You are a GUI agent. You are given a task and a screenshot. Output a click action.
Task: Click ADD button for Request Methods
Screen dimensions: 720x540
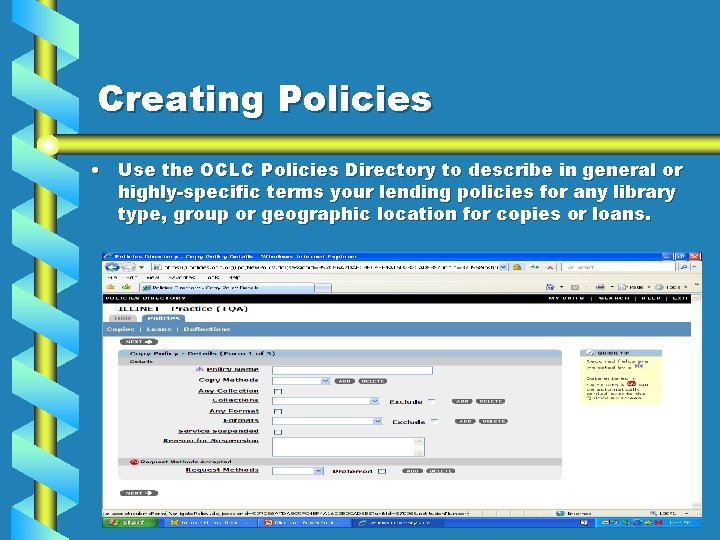pyautogui.click(x=412, y=471)
